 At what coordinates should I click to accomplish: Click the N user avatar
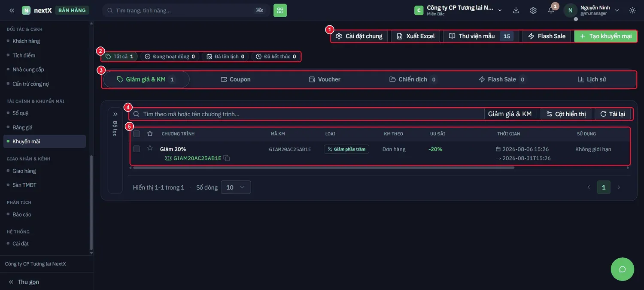tap(570, 10)
